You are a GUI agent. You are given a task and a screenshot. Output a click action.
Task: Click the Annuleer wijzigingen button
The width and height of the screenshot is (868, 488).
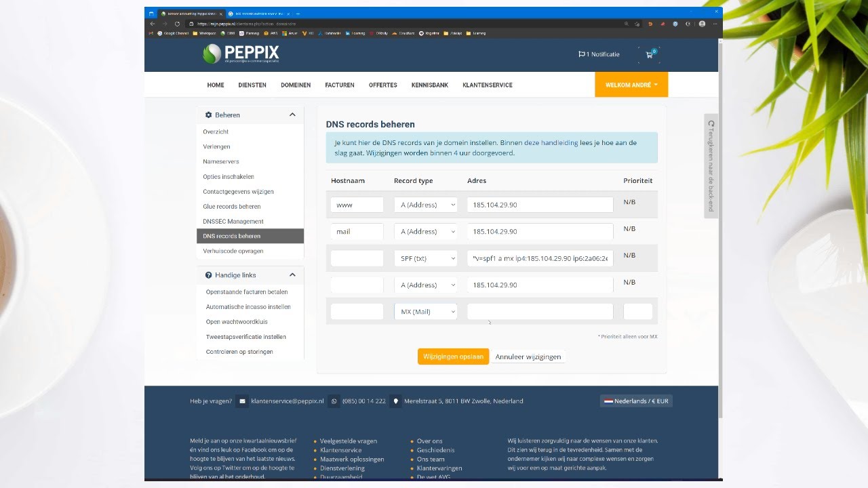[x=528, y=357]
